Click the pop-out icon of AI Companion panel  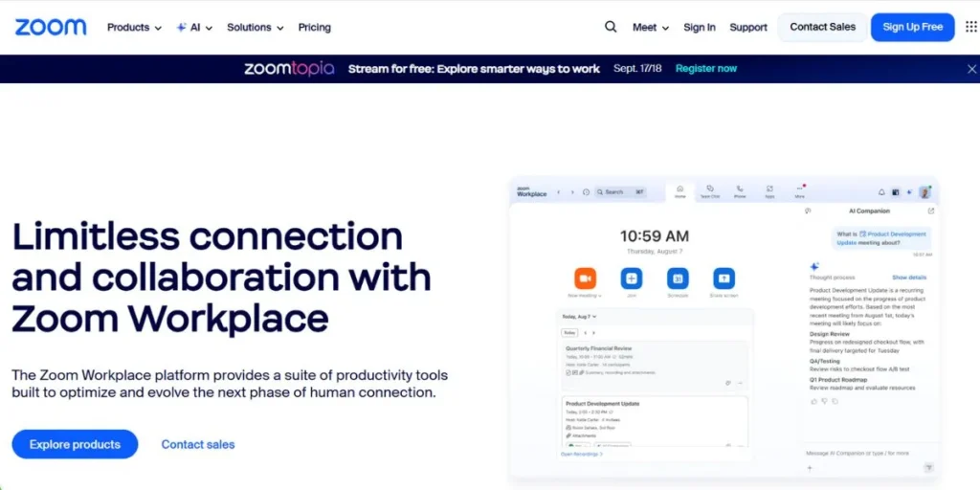930,212
